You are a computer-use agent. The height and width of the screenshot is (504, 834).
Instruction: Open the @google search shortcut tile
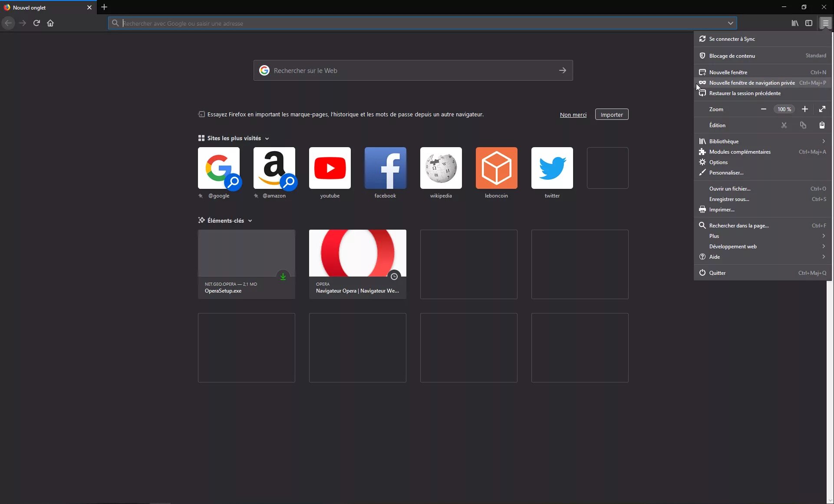pyautogui.click(x=218, y=168)
